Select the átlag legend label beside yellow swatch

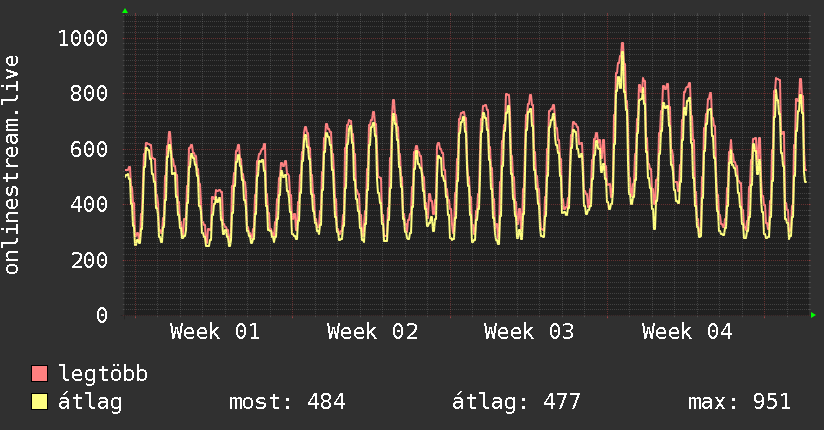(x=90, y=402)
